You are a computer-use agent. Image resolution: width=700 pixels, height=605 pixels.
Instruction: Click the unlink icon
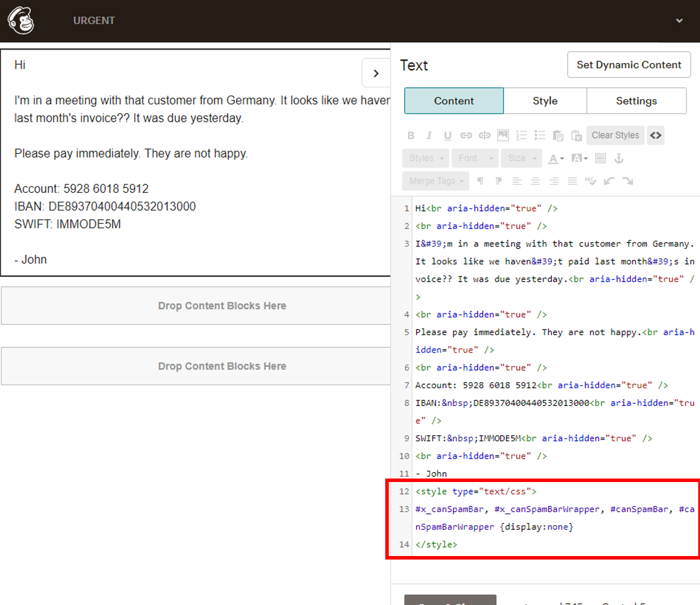(x=484, y=135)
